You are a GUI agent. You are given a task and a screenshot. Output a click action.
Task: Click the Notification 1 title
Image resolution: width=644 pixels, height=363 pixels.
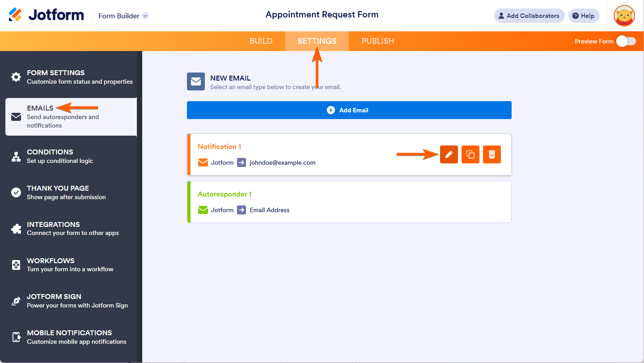[220, 147]
